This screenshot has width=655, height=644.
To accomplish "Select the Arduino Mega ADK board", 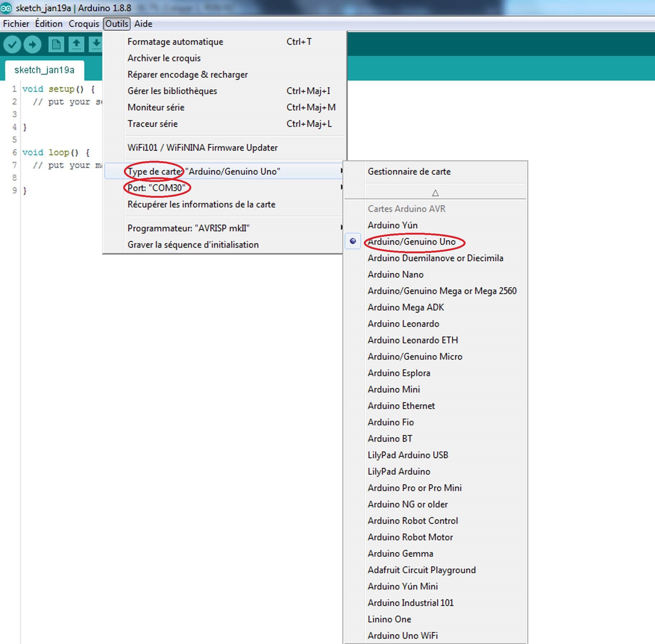I will [435, 307].
